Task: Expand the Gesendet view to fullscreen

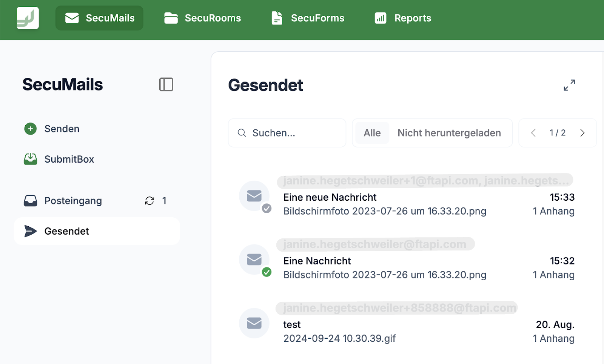Action: [x=569, y=85]
